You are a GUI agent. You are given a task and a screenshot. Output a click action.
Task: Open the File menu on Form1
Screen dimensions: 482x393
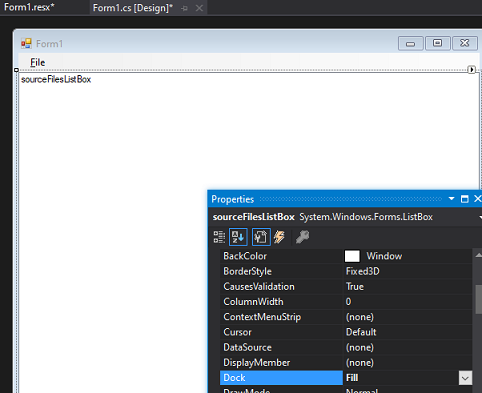(38, 62)
